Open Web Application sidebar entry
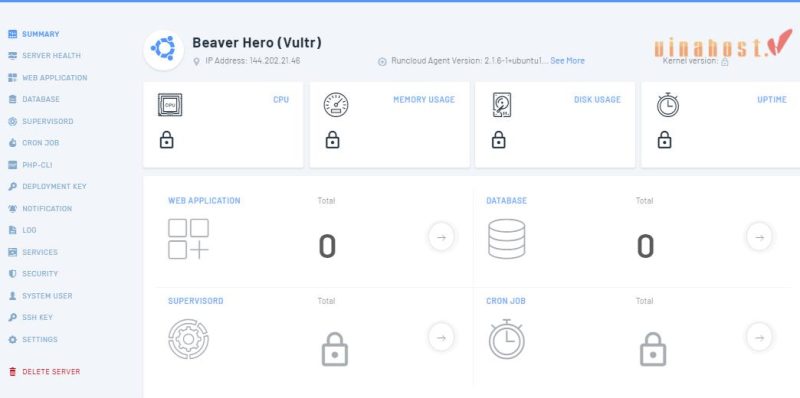The width and height of the screenshot is (800, 398). point(47,78)
